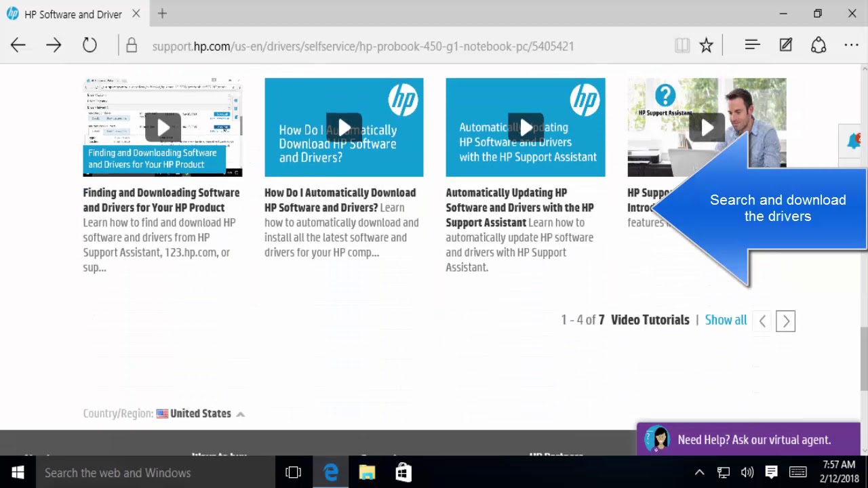Viewport: 868px width, 488px height.
Task: Click the United States flag icon
Action: pyautogui.click(x=162, y=413)
